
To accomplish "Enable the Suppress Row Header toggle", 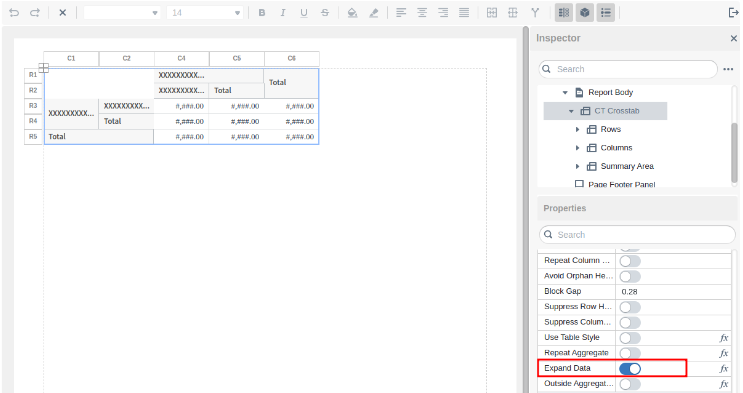I will [x=630, y=307].
